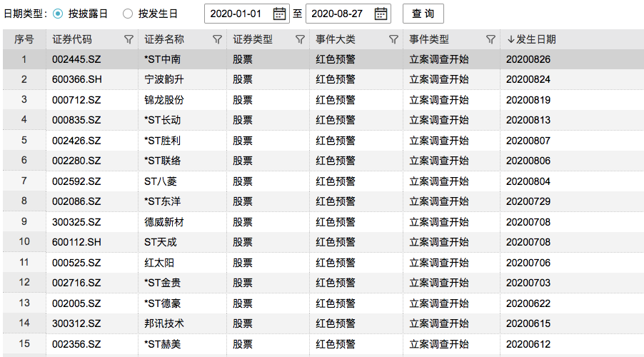This screenshot has width=644, height=357.
Task: Click security name 德威新材
Action: click(x=164, y=222)
